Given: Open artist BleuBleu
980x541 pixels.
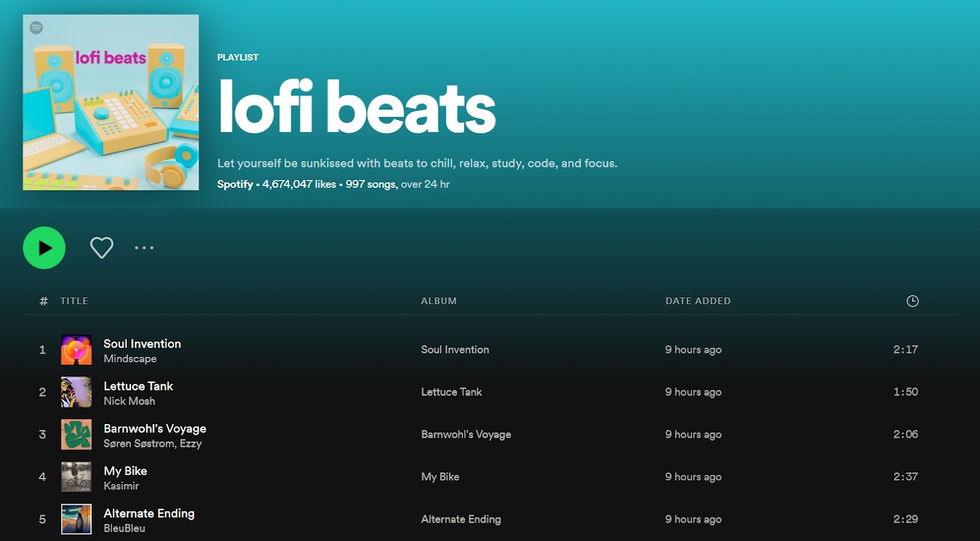Looking at the screenshot, I should (x=124, y=528).
